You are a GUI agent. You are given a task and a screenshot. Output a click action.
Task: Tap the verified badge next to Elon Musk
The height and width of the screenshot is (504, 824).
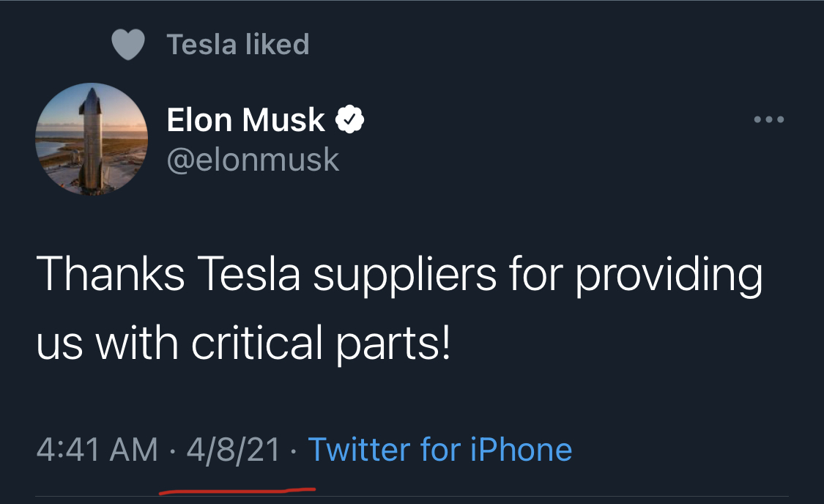tap(350, 119)
